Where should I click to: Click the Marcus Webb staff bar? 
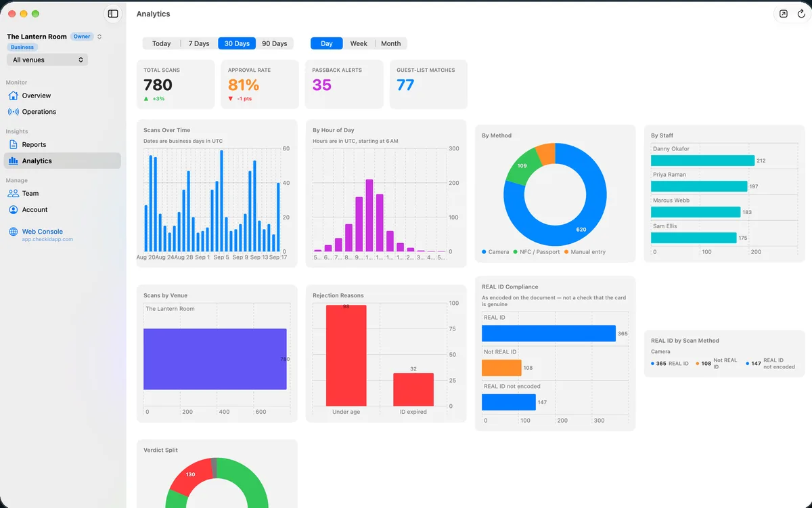696,212
